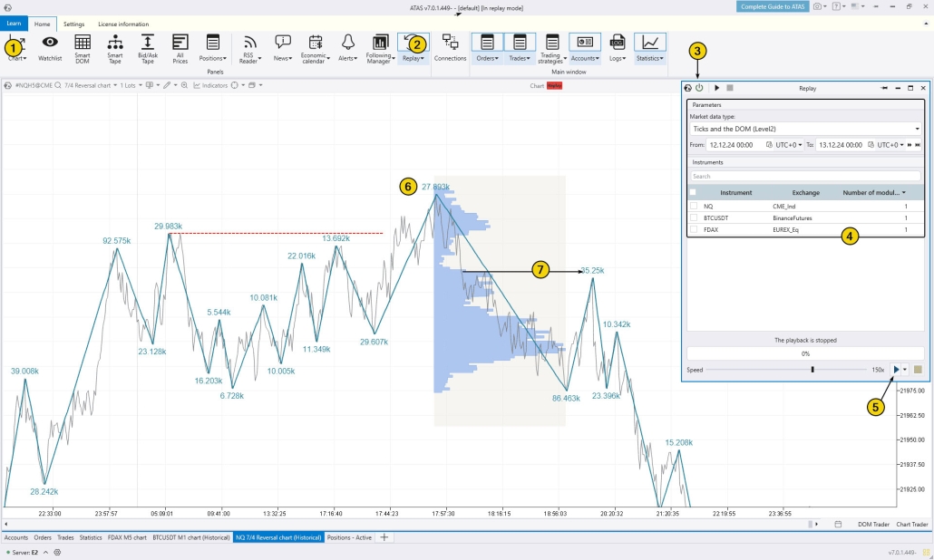The width and height of the screenshot is (934, 560).
Task: Click the replay Speed slider handle
Action: pyautogui.click(x=812, y=370)
